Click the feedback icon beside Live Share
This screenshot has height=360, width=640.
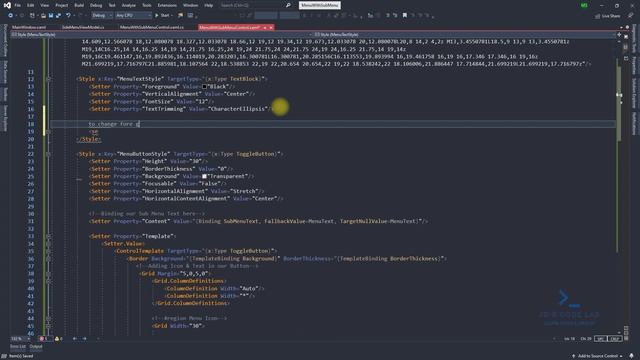click(631, 16)
